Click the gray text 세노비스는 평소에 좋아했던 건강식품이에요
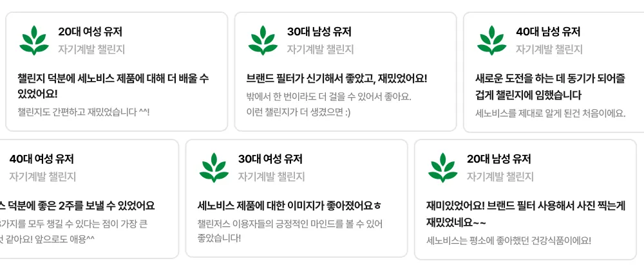Screen dimensions: 644x270 pyautogui.click(x=508, y=240)
